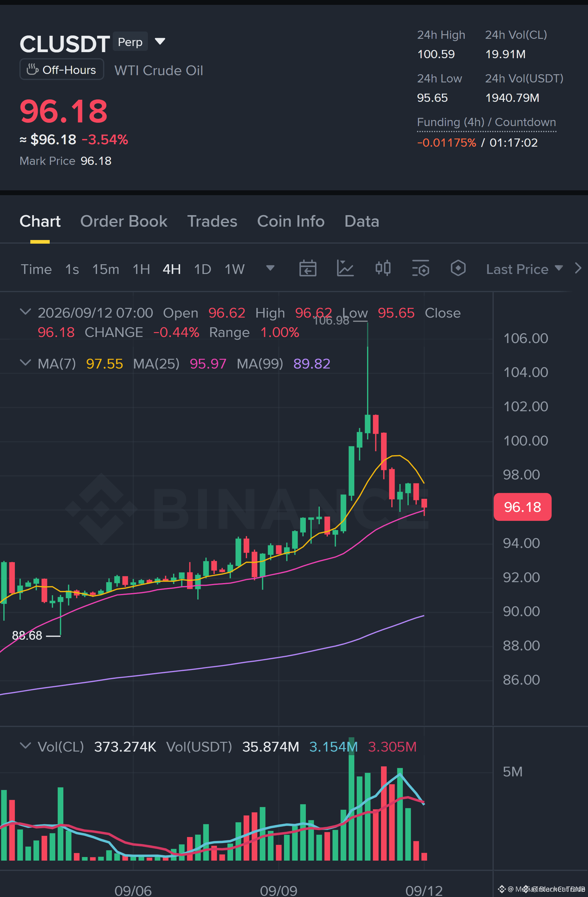Click the Perp contract type label

(x=130, y=42)
